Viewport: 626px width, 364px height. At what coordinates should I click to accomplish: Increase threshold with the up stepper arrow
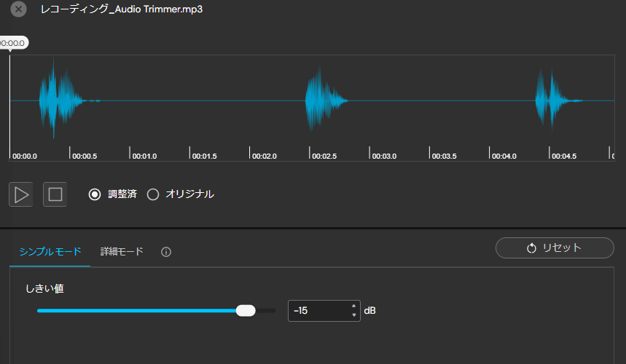[353, 306]
